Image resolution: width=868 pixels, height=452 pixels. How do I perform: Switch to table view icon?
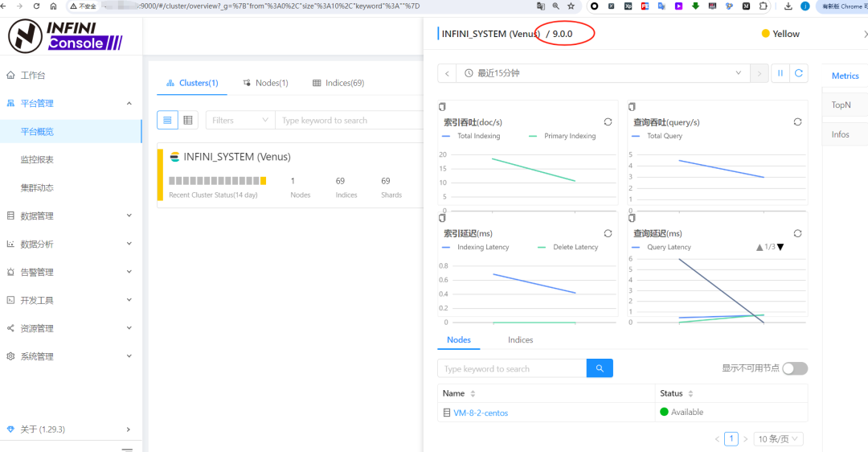tap(188, 120)
